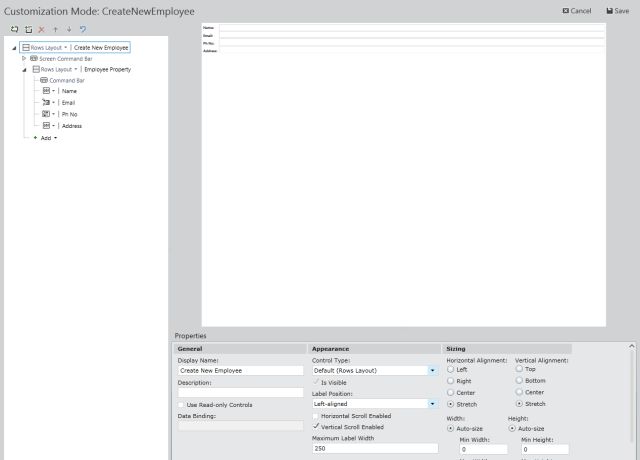Click the second toolbar icon above the tree
This screenshot has width=640, height=460.
point(28,29)
